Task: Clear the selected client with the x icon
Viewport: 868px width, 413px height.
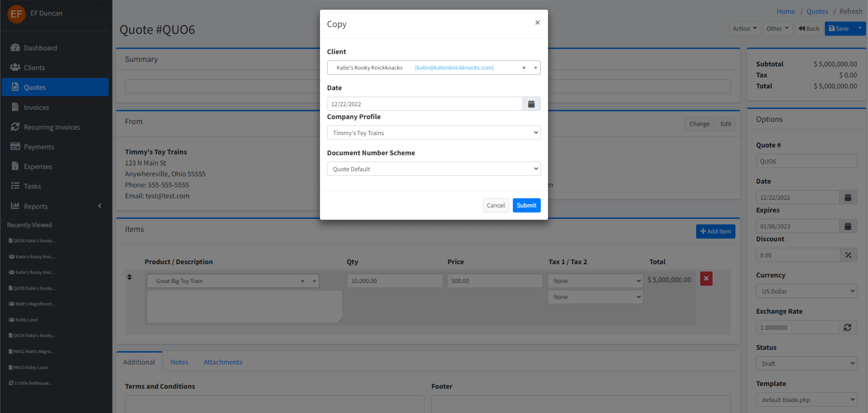Action: click(x=524, y=68)
